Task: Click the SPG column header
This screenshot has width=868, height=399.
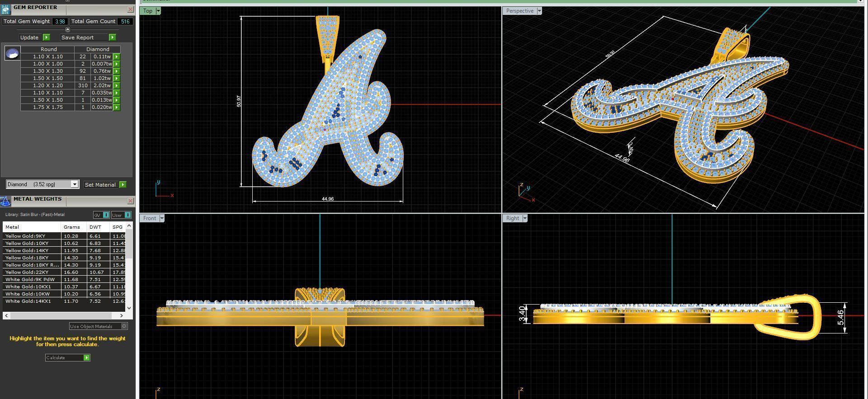Action: pos(118,227)
